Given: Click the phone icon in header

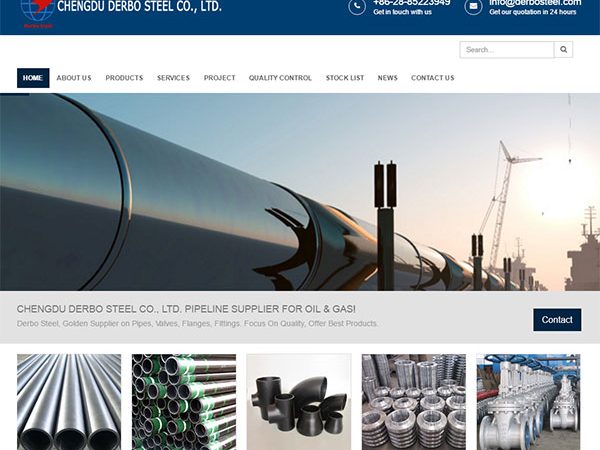Looking at the screenshot, I should coord(357,7).
